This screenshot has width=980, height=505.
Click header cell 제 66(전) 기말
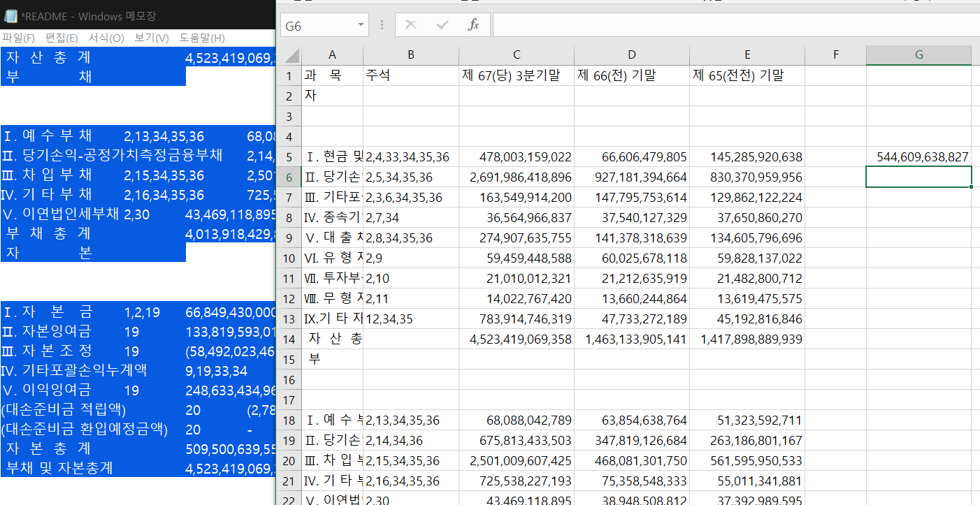coord(632,75)
